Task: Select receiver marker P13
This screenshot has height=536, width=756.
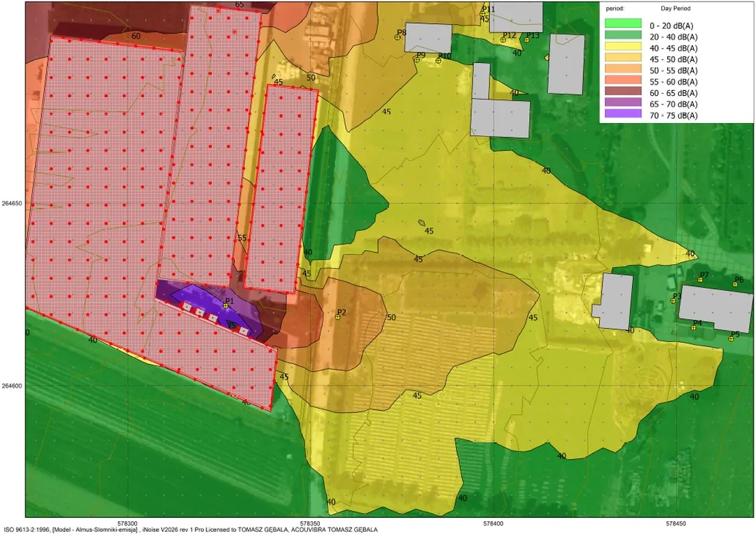Action: [527, 40]
